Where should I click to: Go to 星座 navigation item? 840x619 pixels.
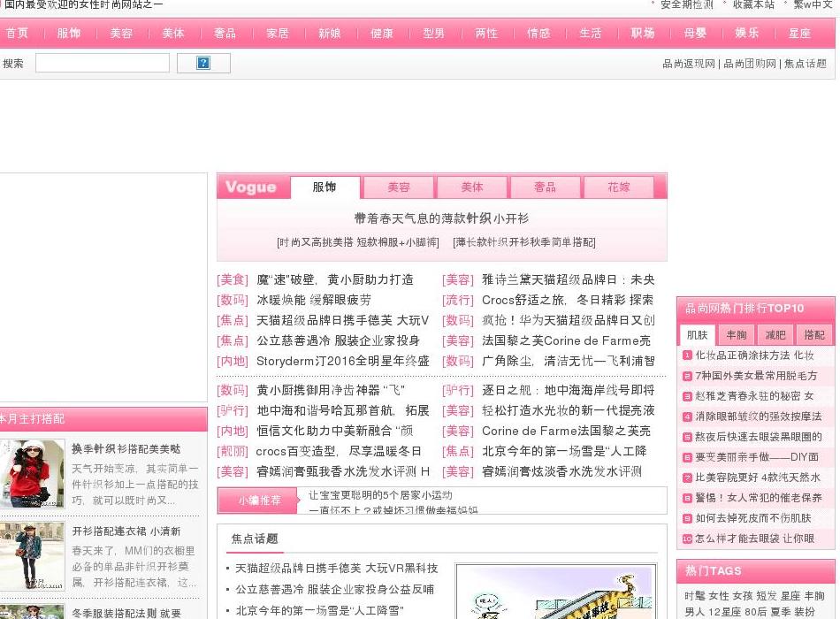tap(799, 34)
